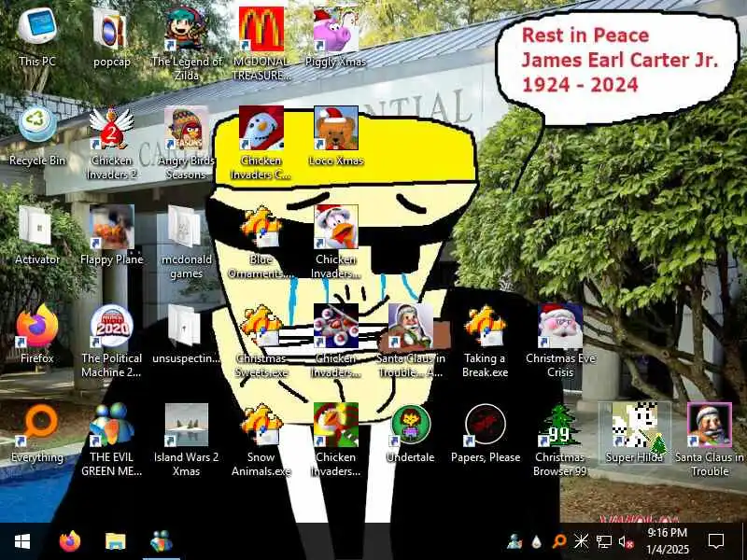Select Chicken Invaders icon with Santa-hat chicken
Screen dimensions: 747x560
coord(336,242)
